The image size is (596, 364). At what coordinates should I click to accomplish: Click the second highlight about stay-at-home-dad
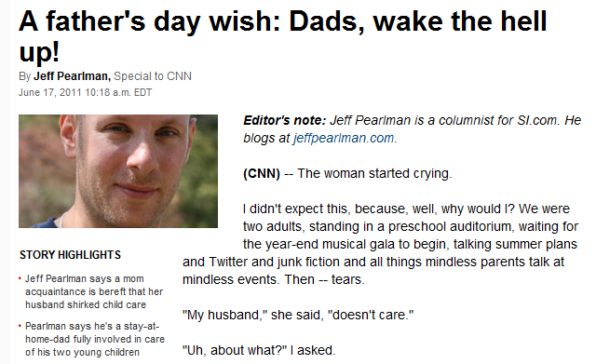click(95, 339)
